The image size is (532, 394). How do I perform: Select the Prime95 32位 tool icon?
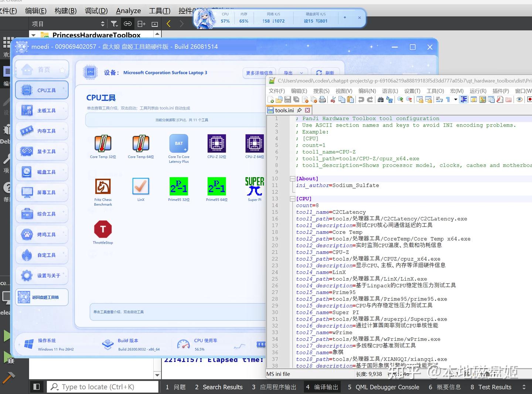[179, 186]
